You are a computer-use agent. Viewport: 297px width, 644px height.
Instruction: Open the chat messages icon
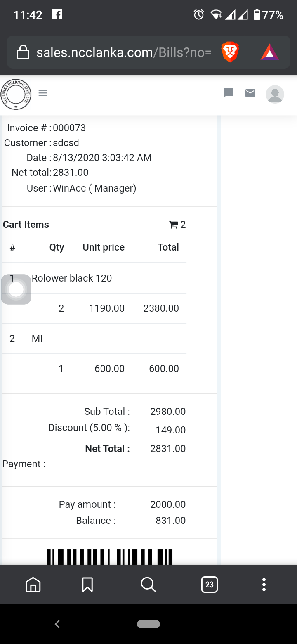pyautogui.click(x=229, y=93)
